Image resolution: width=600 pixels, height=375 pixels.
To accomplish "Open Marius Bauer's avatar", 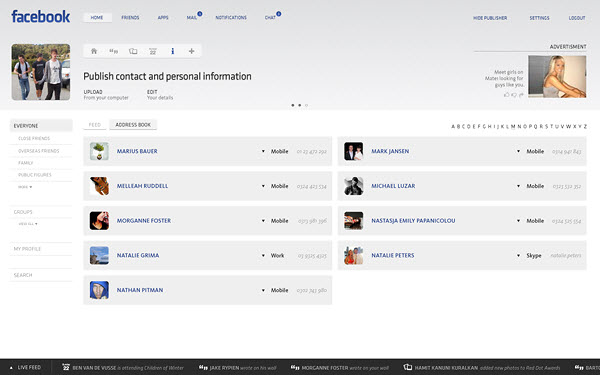I will [99, 151].
